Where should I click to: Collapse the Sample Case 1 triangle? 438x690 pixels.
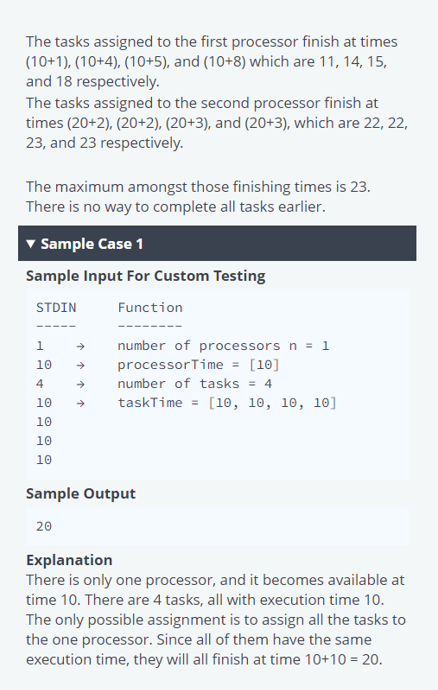[x=30, y=243]
